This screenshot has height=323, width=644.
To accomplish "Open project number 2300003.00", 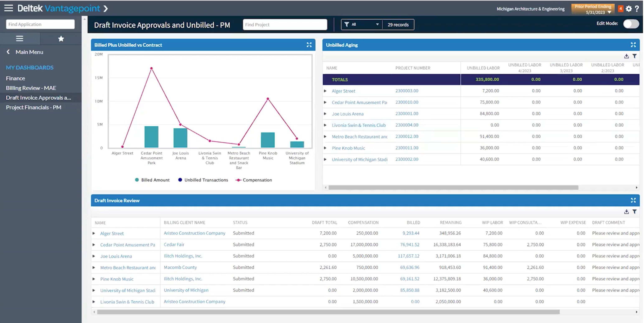I will pyautogui.click(x=407, y=91).
